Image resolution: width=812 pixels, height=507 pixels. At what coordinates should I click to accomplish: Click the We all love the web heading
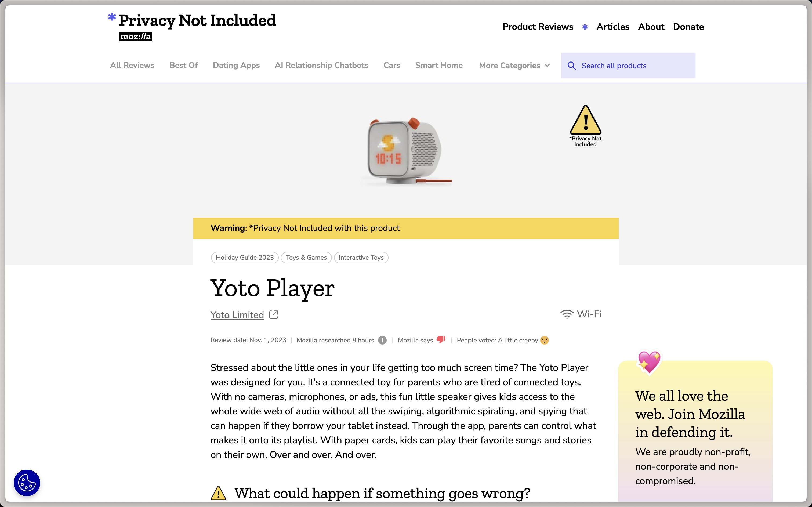tap(690, 414)
